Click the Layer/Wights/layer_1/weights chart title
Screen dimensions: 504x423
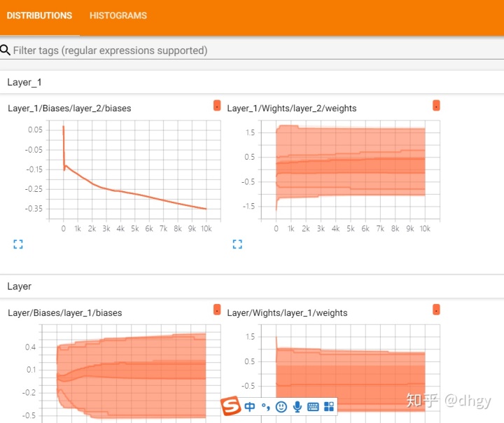pyautogui.click(x=287, y=313)
